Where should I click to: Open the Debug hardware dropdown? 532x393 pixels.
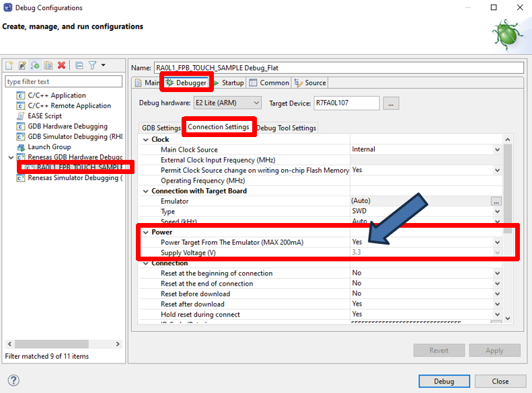(227, 103)
